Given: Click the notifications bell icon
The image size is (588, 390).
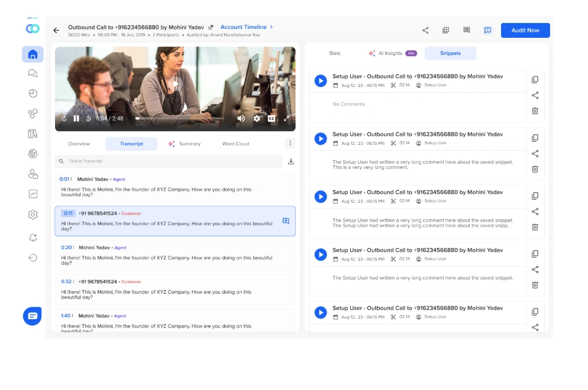Looking at the screenshot, I should tap(33, 237).
